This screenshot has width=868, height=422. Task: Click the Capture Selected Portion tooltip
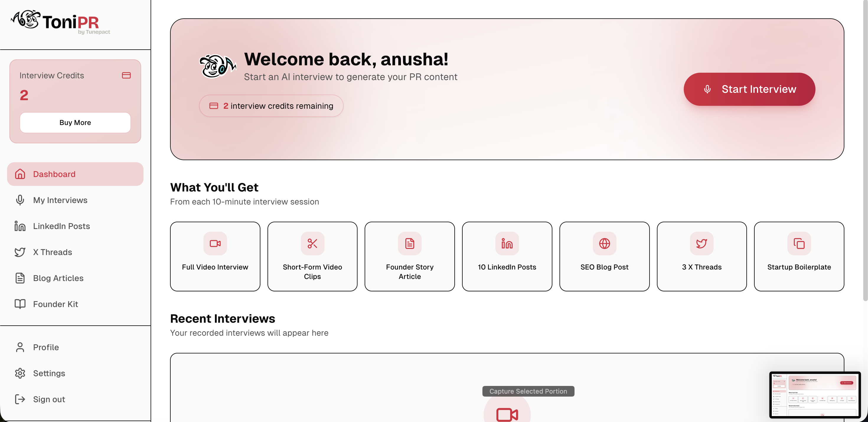click(528, 391)
